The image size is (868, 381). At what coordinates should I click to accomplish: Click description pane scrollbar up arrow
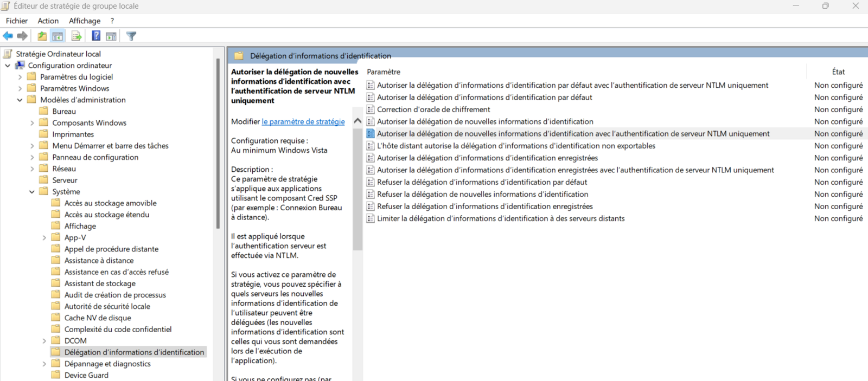[x=358, y=121]
